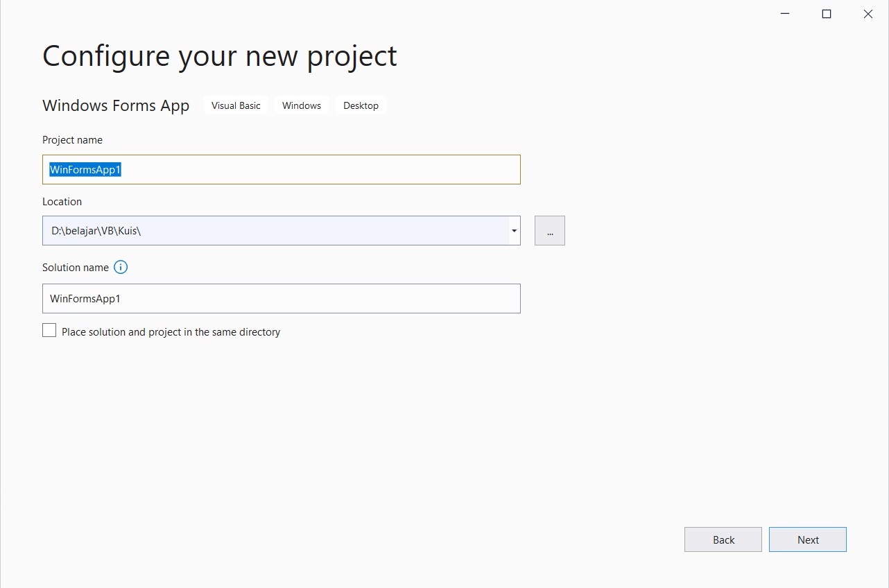Click the Next button
Screen dimensions: 889x588
pyautogui.click(x=807, y=539)
